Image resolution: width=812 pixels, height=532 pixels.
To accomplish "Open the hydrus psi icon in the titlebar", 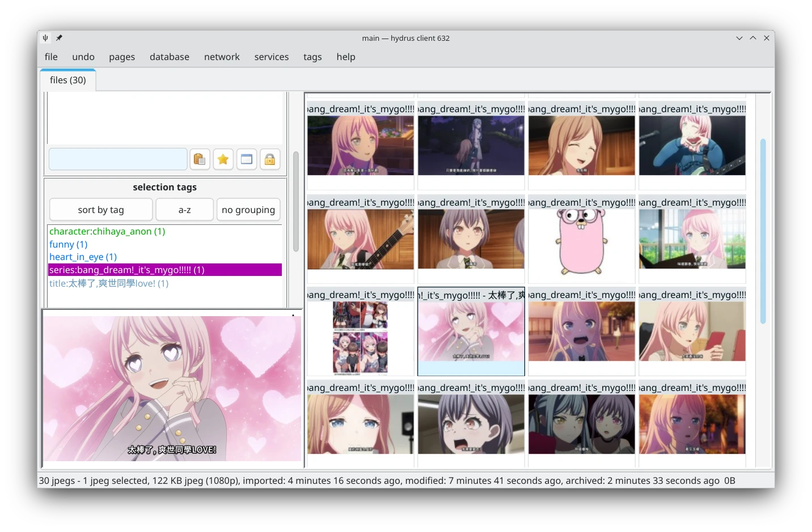I will pyautogui.click(x=45, y=38).
